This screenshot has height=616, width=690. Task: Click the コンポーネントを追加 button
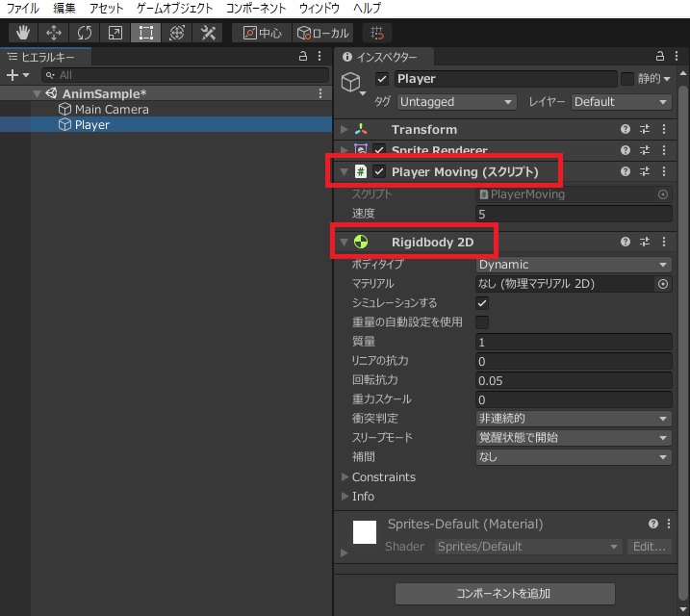tap(504, 594)
